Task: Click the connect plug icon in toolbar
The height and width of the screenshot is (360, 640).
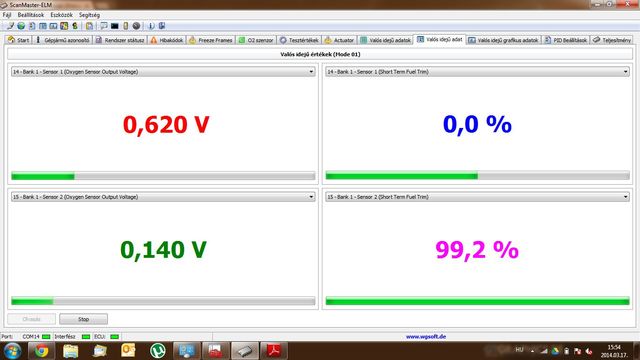Action: (x=10, y=26)
